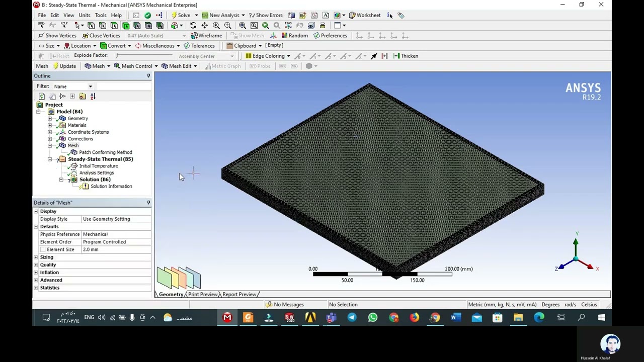Open the View menu

point(68,15)
